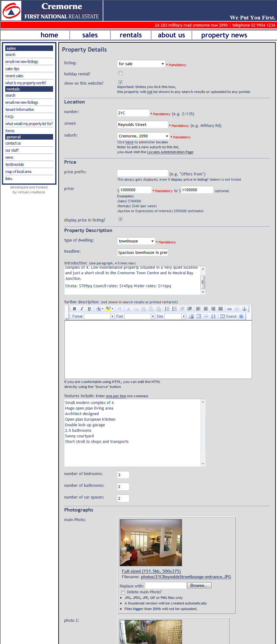The height and width of the screenshot is (644, 277).
Task: Untick show on this website checkbox
Action: pyautogui.click(x=121, y=82)
